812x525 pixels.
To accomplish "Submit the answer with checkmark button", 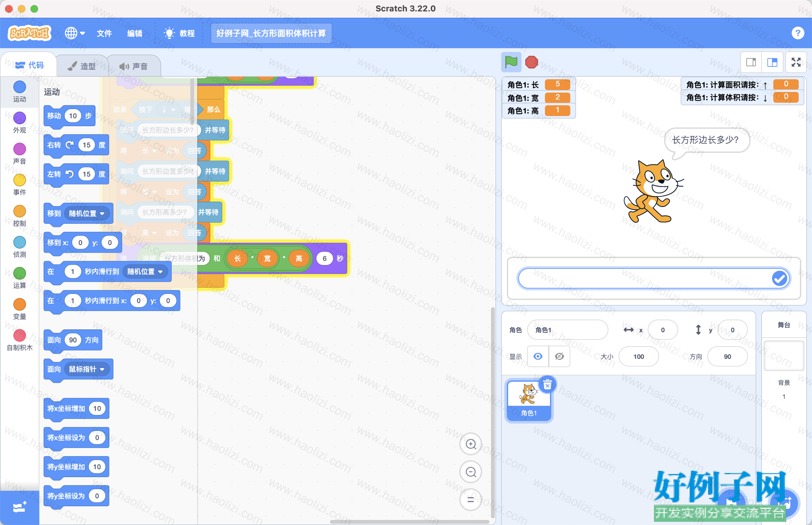I will click(779, 279).
